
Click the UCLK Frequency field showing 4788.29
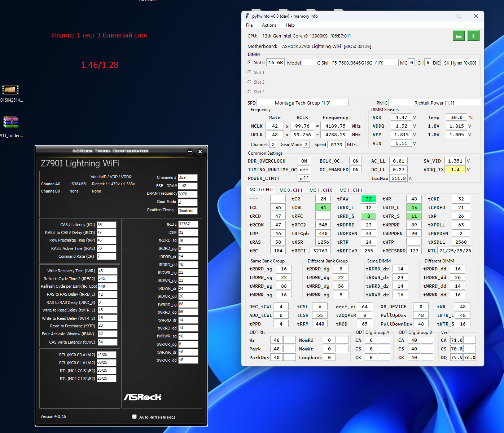[x=336, y=134]
